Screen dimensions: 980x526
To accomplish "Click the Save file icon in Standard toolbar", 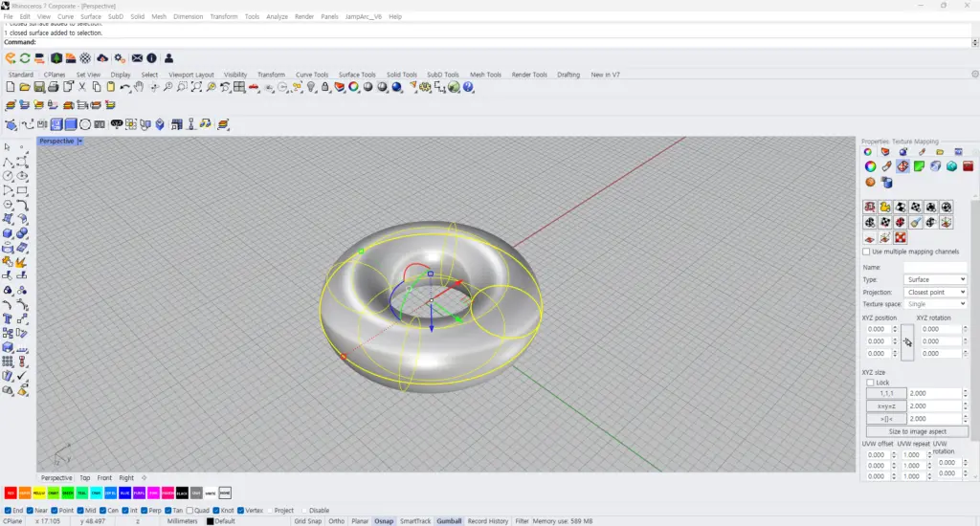I will (38, 87).
